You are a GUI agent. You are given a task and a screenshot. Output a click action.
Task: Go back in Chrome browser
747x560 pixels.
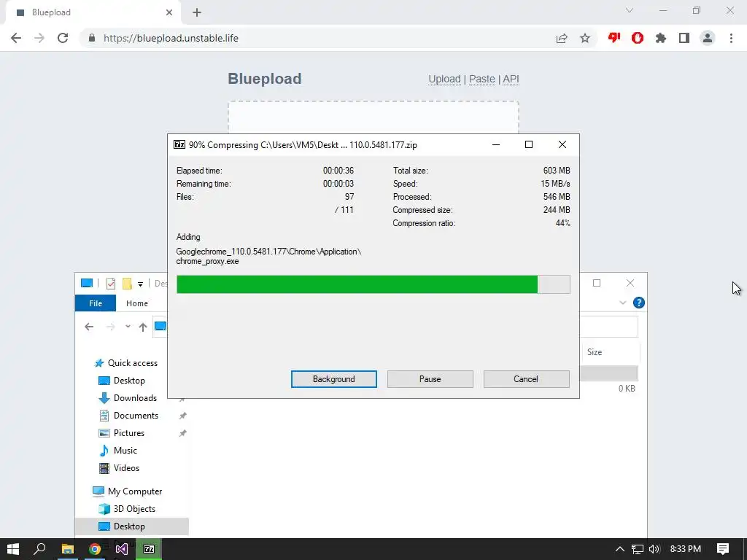(x=16, y=38)
